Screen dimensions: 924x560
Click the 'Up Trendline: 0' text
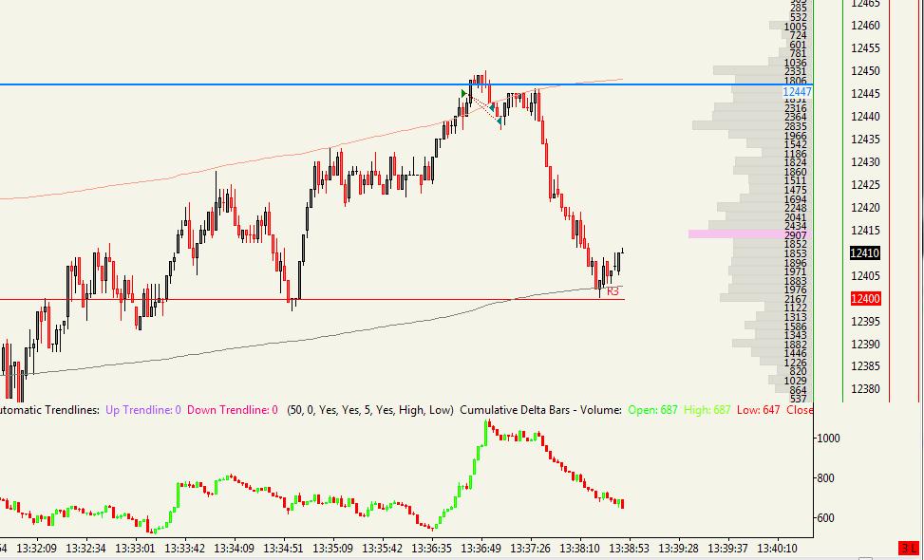tap(143, 410)
